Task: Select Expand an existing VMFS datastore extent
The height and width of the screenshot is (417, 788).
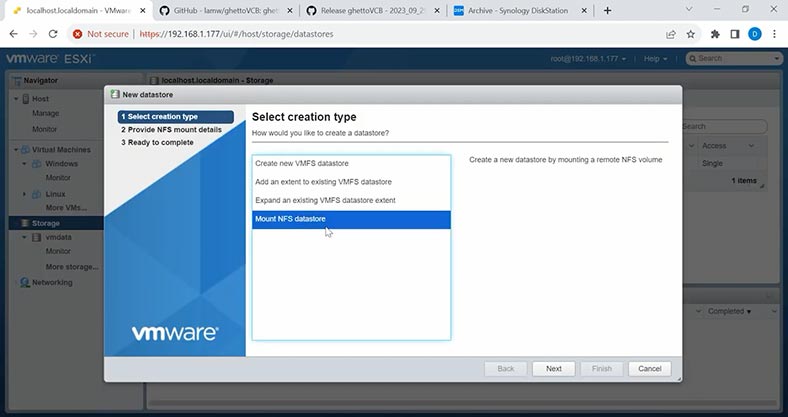Action: click(x=351, y=200)
